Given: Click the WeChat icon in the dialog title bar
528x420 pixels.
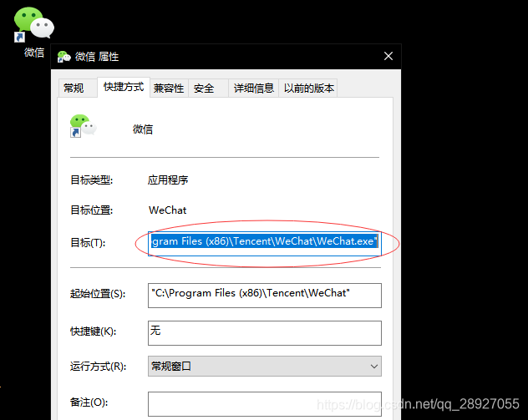Looking at the screenshot, I should (x=63, y=57).
